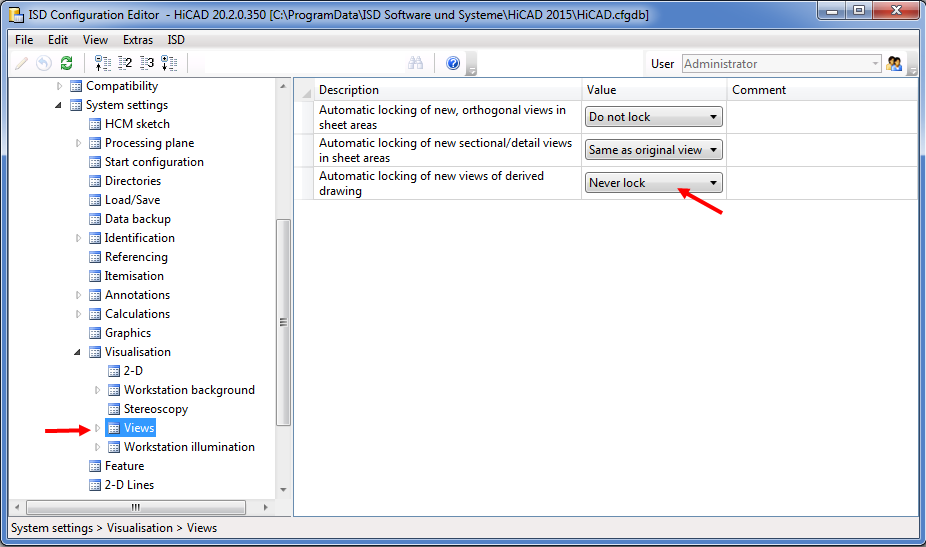Viewport: 926px width, 547px height.
Task: Expand all tree levels icon
Action: click(x=169, y=63)
